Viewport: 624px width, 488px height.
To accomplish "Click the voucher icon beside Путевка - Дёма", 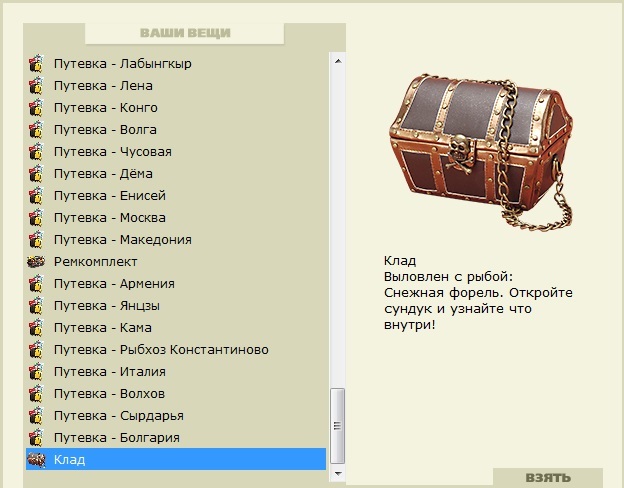I will click(36, 174).
